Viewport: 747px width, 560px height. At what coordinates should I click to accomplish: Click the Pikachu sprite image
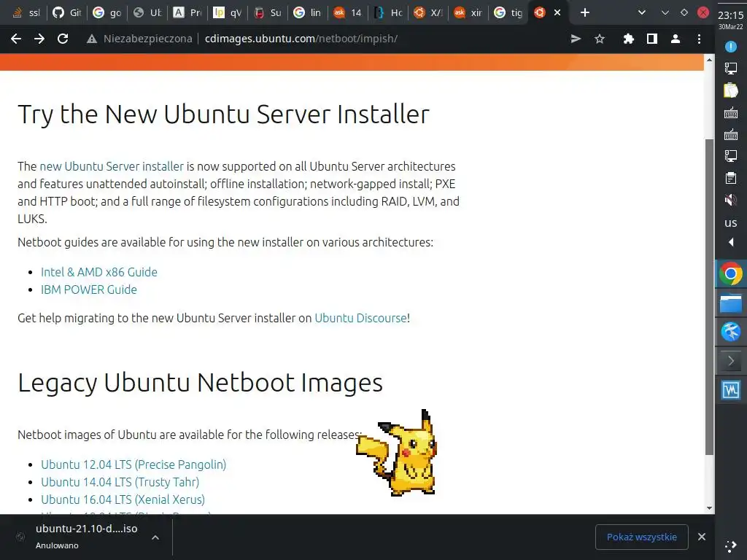pos(397,453)
